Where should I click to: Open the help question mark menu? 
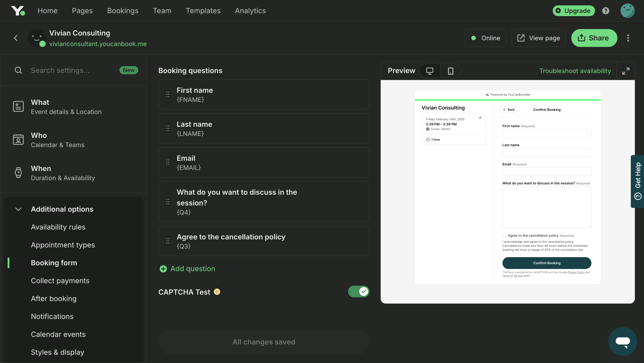606,11
